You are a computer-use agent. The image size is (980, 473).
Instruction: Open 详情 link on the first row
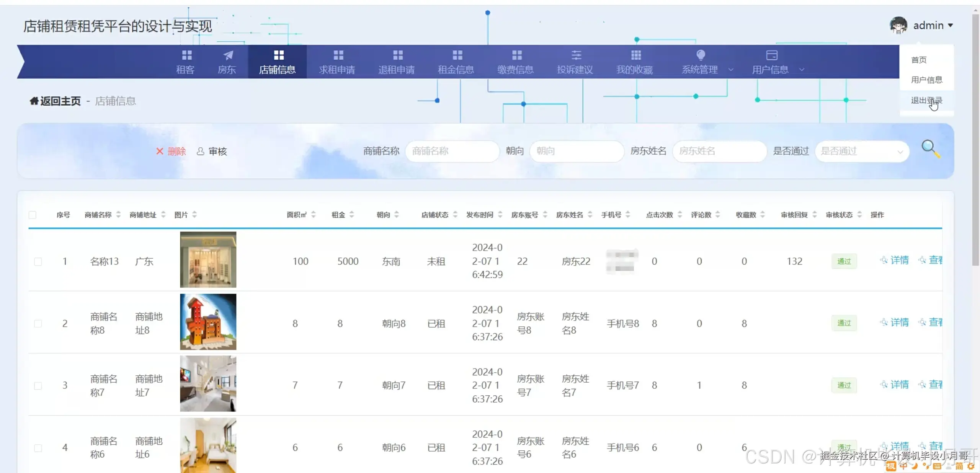coord(900,261)
